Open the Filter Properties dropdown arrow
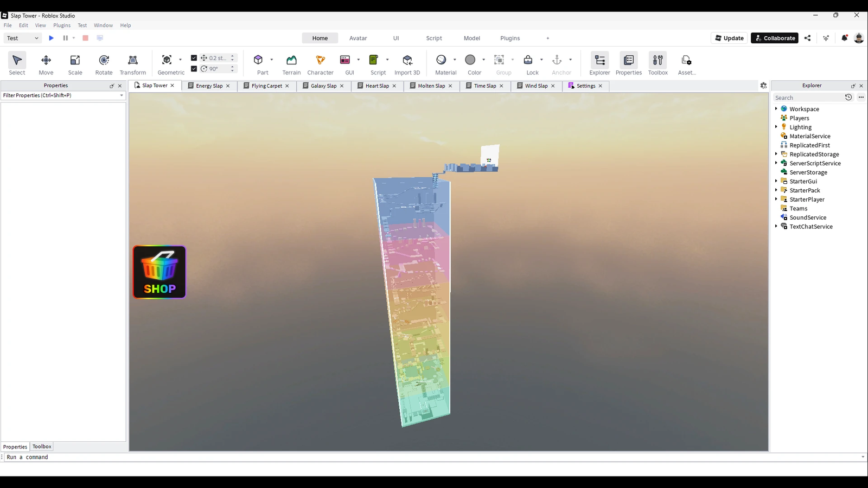Screen dimensions: 868x488 (x=122, y=95)
